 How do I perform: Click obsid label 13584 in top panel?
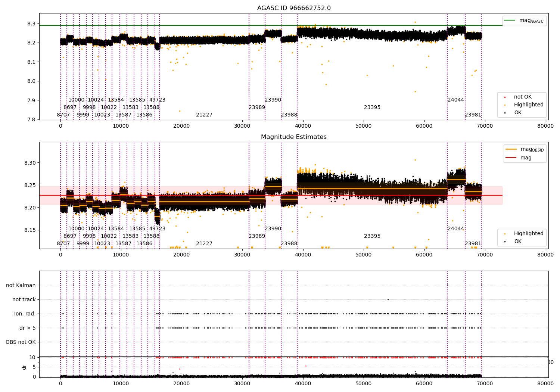pos(116,100)
